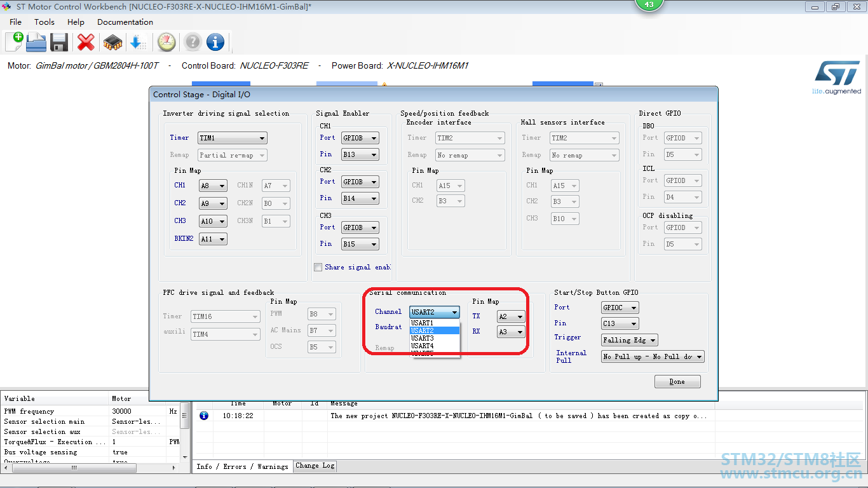Choose USART4 in the Channel list

point(435,346)
